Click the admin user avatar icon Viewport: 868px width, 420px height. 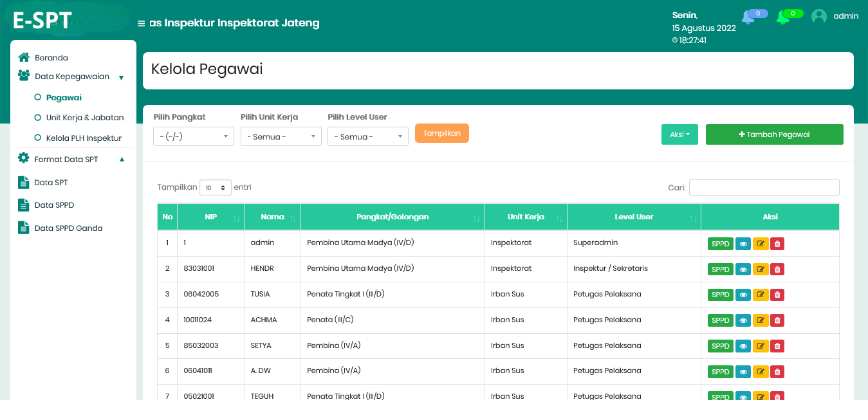point(819,17)
